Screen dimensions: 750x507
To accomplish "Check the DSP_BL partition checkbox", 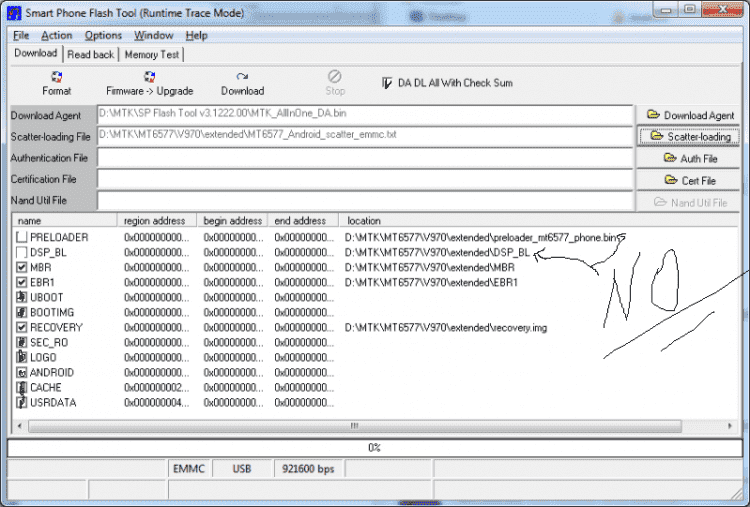I will pyautogui.click(x=22, y=253).
